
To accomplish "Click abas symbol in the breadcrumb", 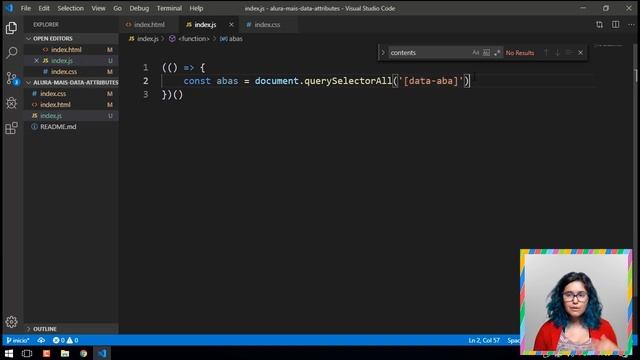I will [x=231, y=39].
